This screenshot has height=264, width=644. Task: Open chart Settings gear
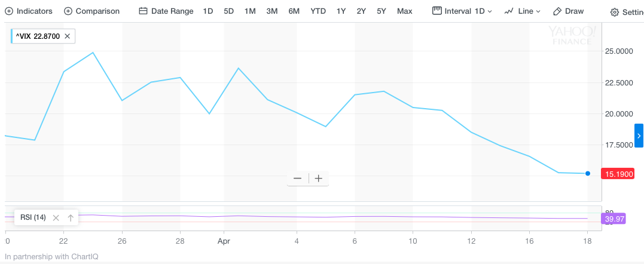click(x=627, y=12)
